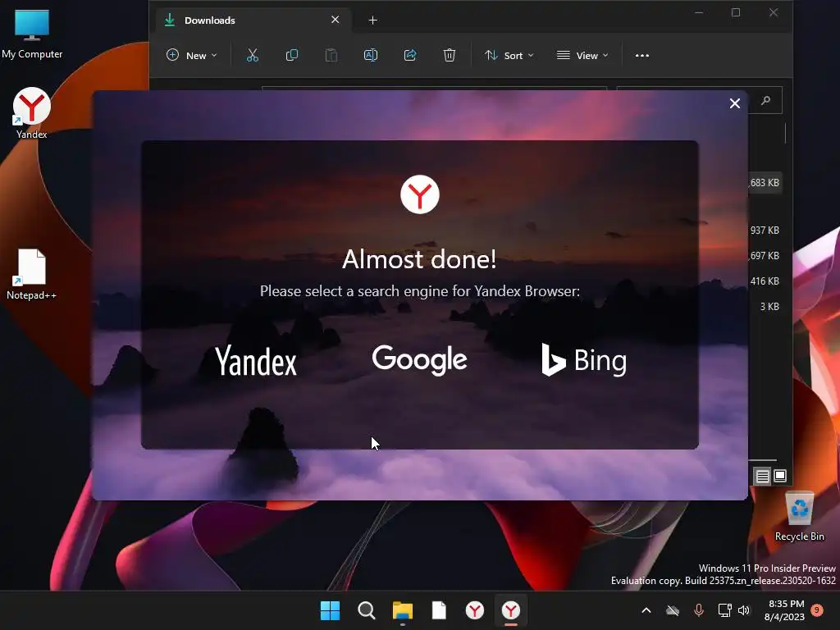Add a new File Explorer tab
The height and width of the screenshot is (630, 840).
(373, 21)
